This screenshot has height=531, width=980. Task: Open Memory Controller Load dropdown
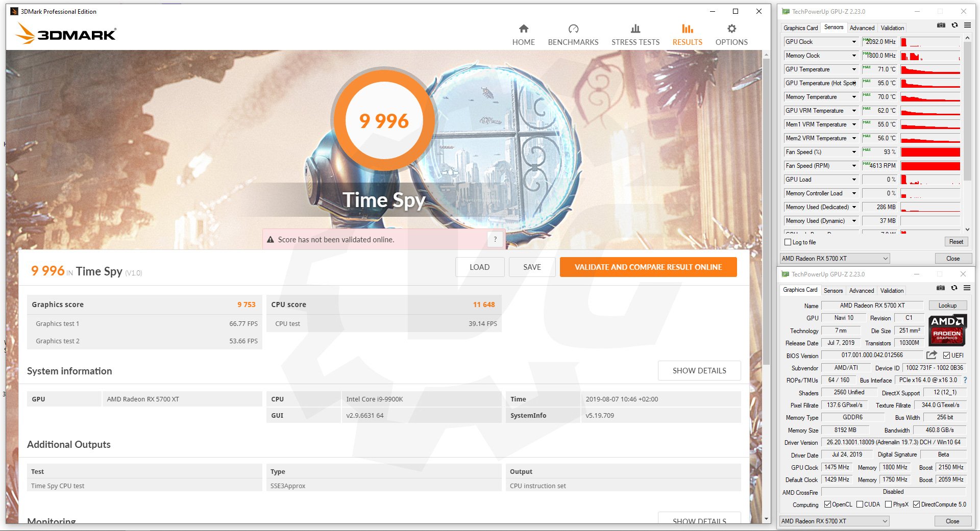click(854, 193)
